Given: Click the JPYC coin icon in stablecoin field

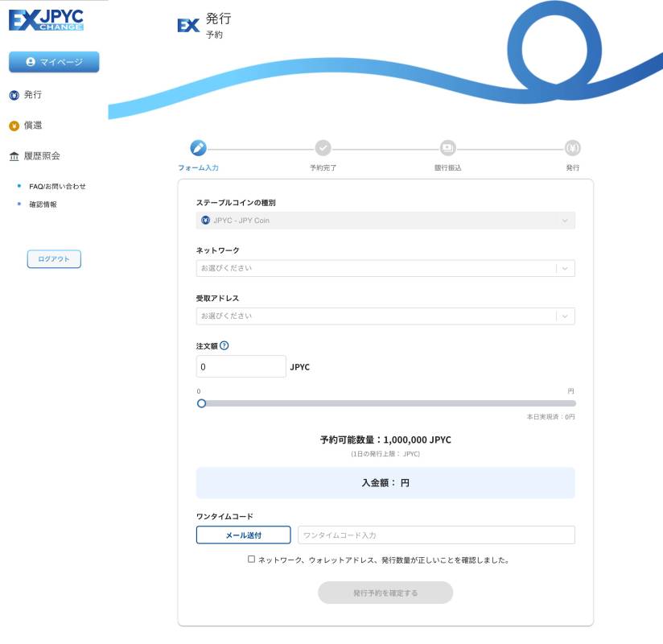Looking at the screenshot, I should click(205, 221).
